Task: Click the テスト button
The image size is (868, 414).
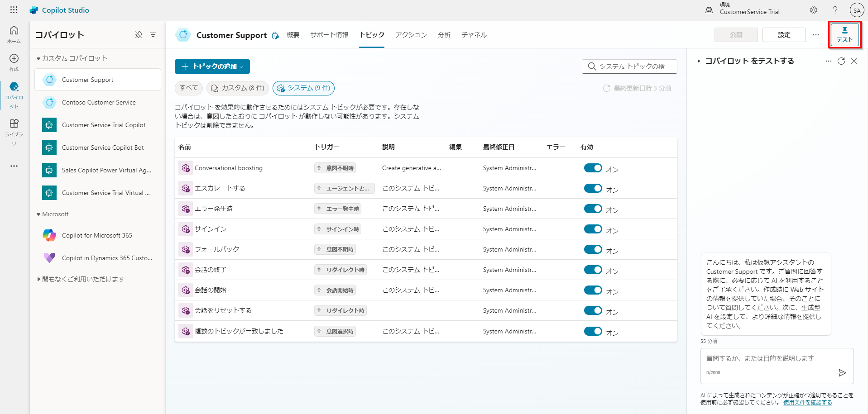Action: (844, 34)
